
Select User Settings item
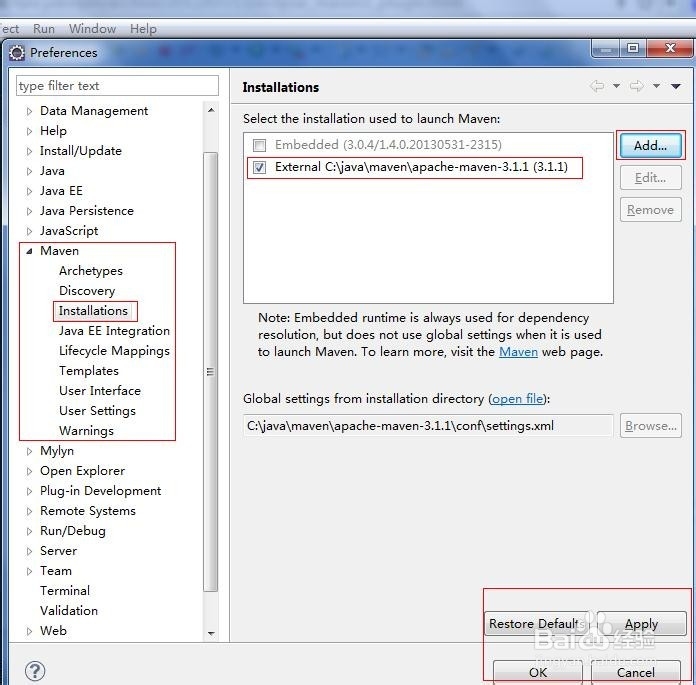pyautogui.click(x=97, y=411)
